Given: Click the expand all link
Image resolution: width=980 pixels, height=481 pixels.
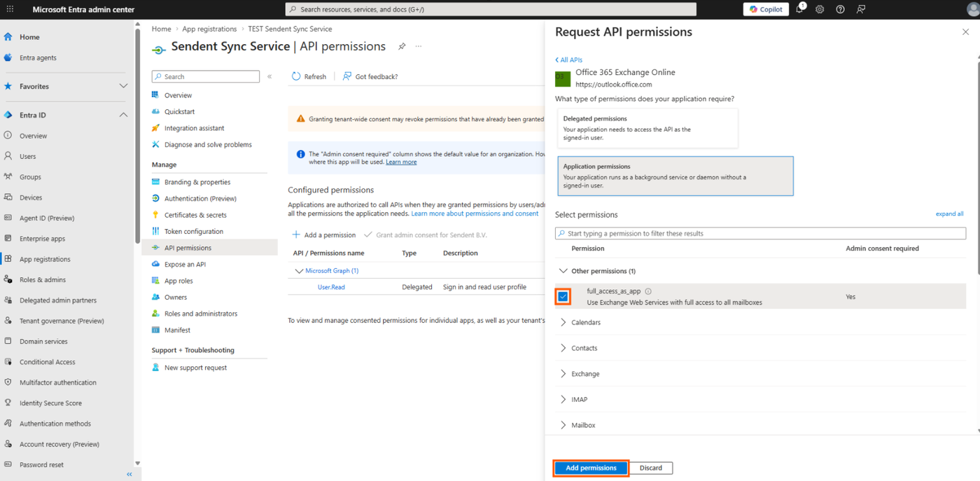Looking at the screenshot, I should (x=949, y=214).
